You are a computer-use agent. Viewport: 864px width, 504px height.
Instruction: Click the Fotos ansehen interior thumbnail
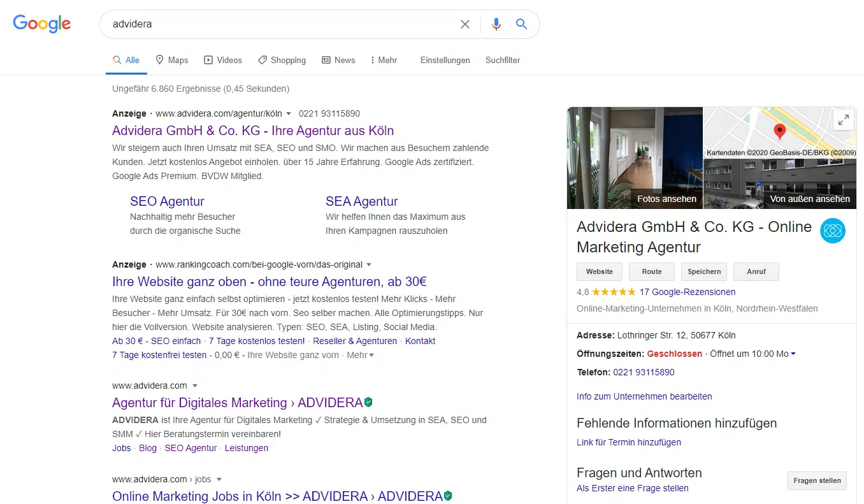click(x=635, y=158)
